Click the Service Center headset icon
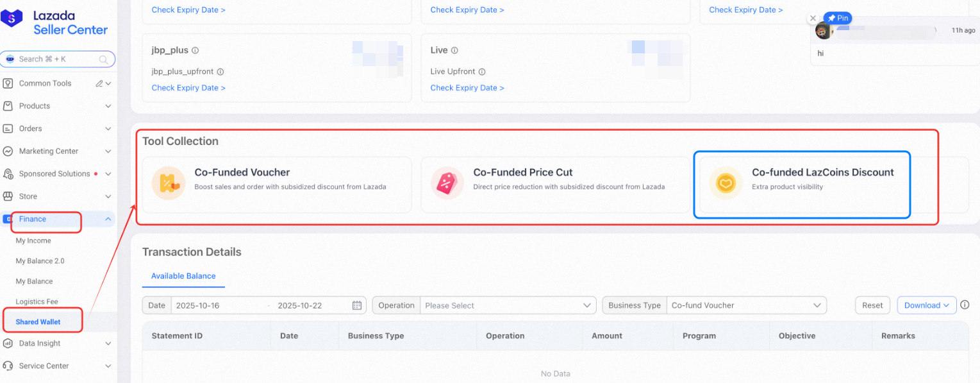 pos(8,365)
